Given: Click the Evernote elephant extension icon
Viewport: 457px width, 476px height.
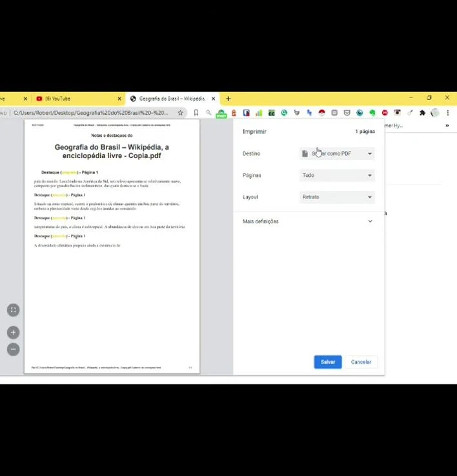Looking at the screenshot, I should (372, 113).
